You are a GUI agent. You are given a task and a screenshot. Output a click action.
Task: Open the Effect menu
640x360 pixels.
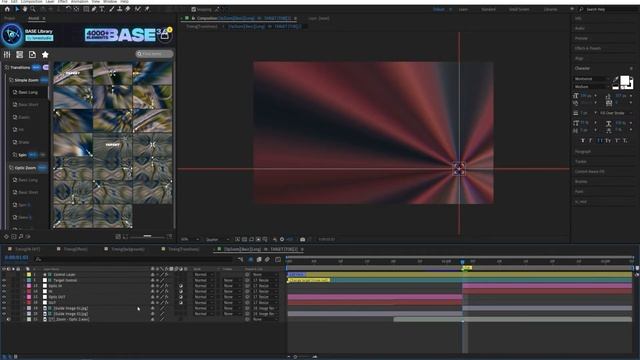click(62, 2)
